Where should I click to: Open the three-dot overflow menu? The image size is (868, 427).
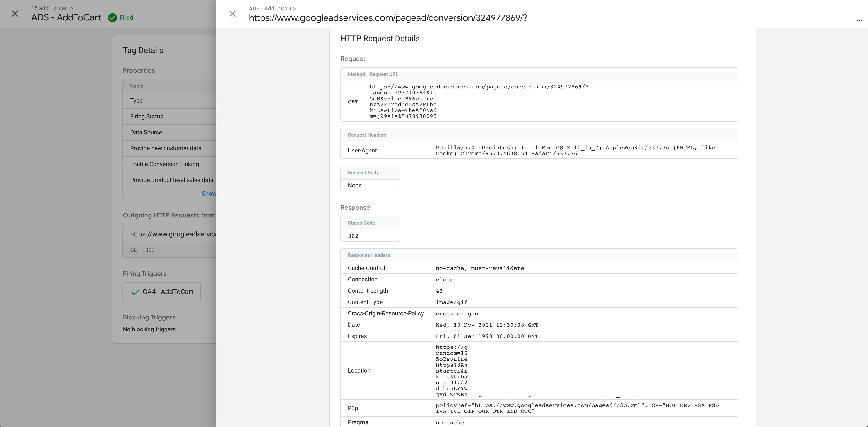[x=859, y=20]
